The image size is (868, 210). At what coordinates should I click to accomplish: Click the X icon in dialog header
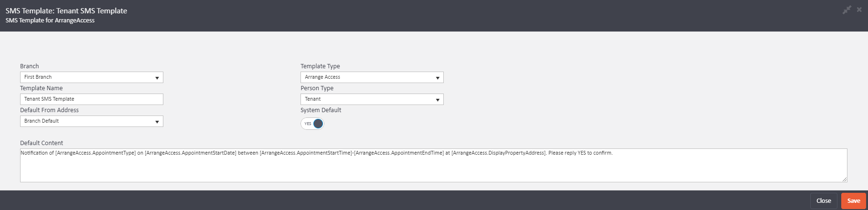tap(859, 10)
